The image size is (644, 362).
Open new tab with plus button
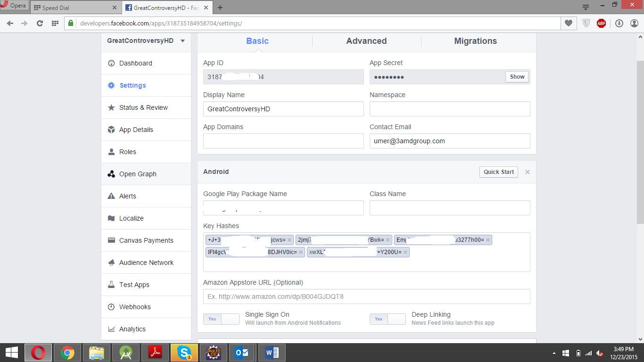point(220,8)
